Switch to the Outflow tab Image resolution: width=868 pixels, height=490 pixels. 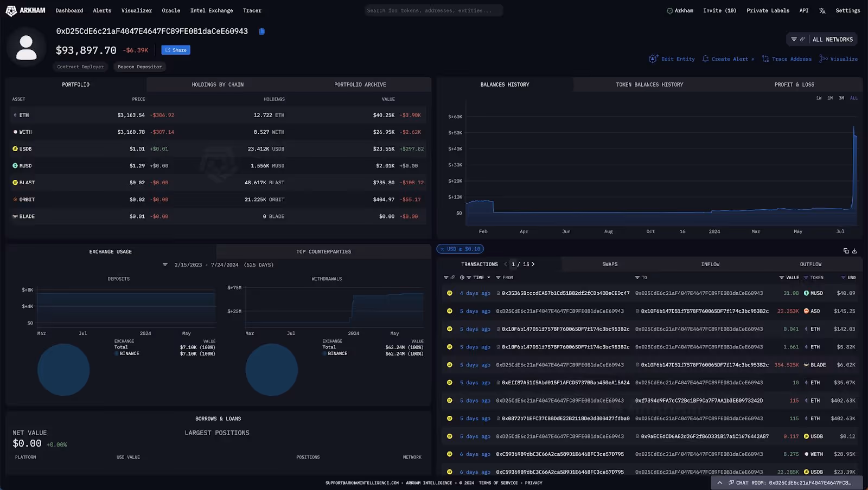[x=810, y=265]
